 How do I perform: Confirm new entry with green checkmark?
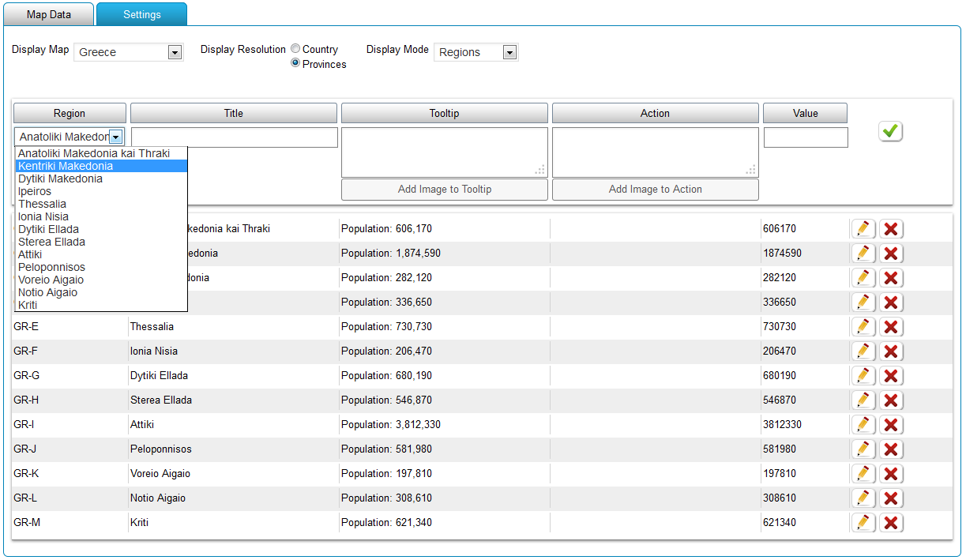pos(890,132)
